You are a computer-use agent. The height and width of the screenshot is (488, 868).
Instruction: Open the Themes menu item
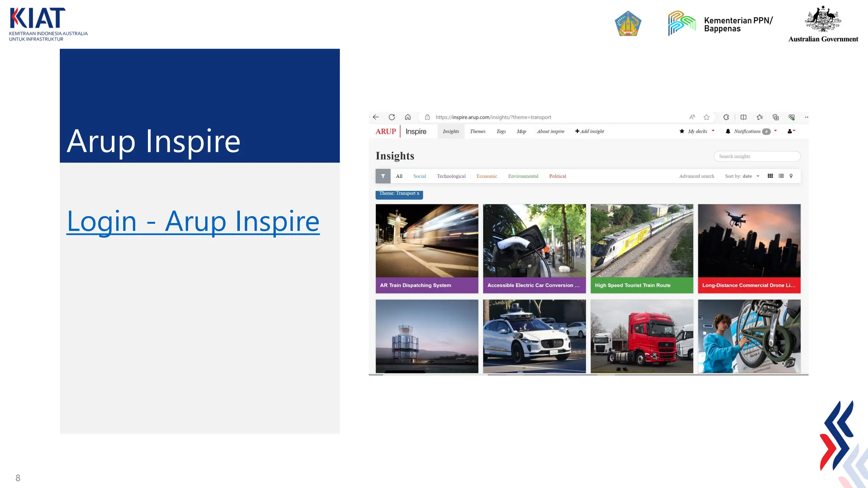tap(478, 131)
